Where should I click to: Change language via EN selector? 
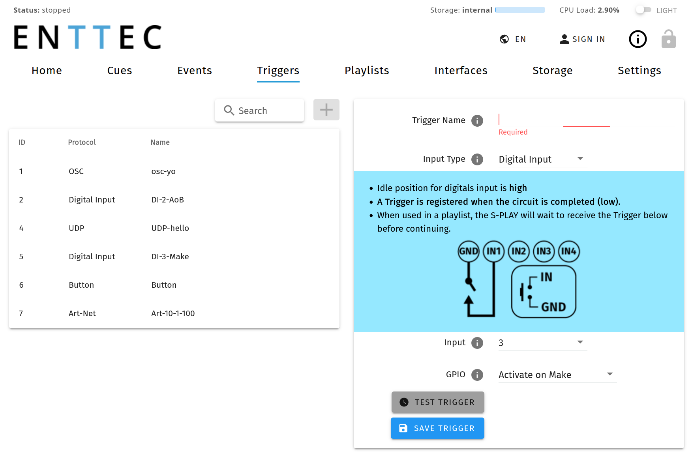click(513, 39)
